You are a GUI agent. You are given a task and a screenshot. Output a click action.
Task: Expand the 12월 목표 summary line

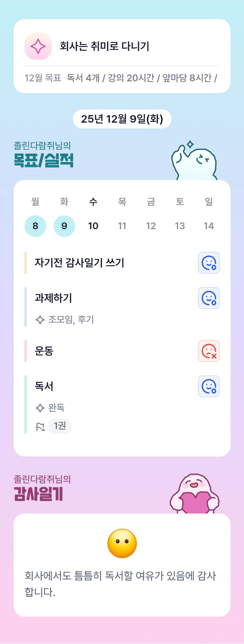coord(121,78)
